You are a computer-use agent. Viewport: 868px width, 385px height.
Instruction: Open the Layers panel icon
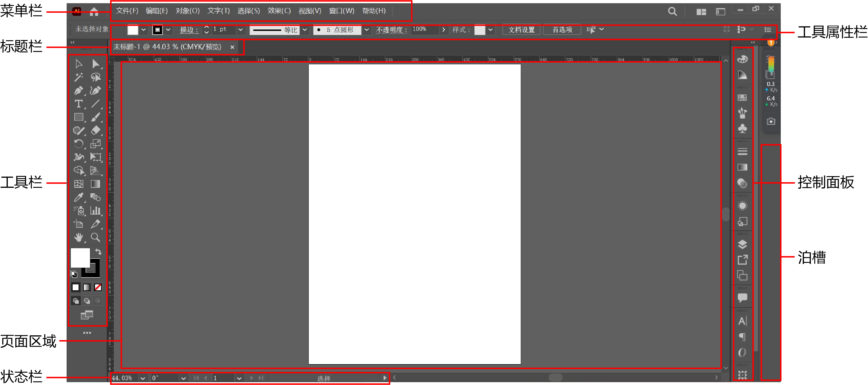[x=742, y=244]
